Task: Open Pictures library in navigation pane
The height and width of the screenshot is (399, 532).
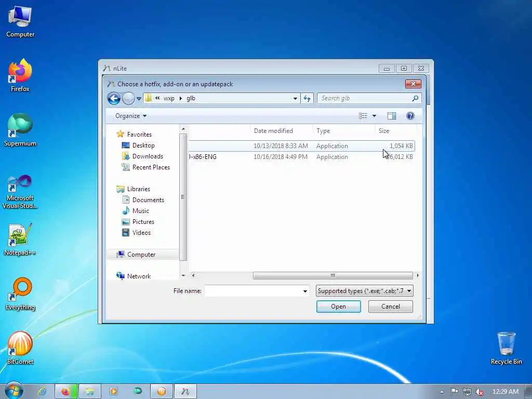Action: pyautogui.click(x=143, y=221)
